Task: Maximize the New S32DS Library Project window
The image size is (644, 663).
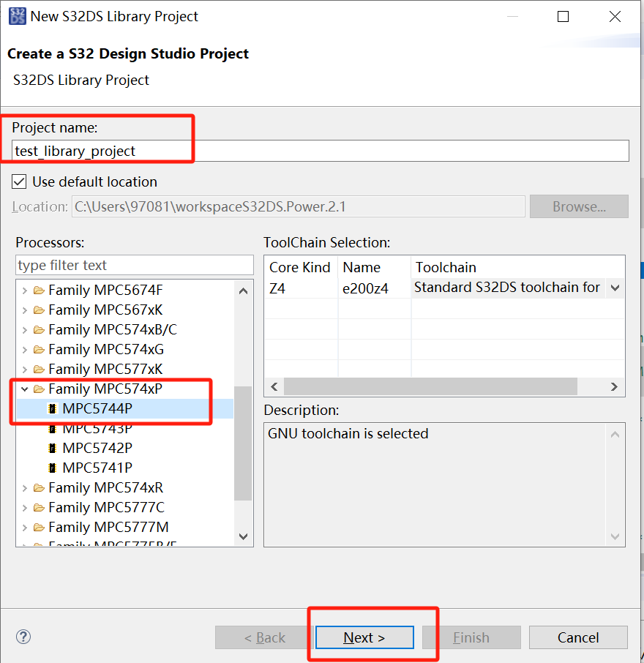Action: (x=563, y=17)
